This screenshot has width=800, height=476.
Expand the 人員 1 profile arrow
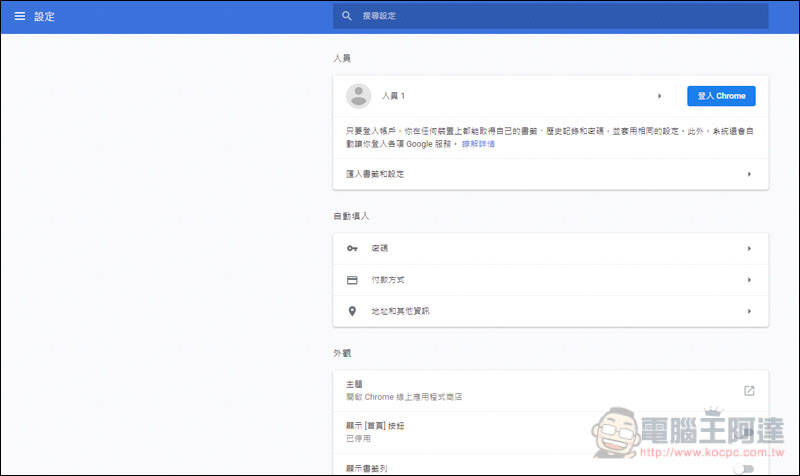tap(660, 96)
